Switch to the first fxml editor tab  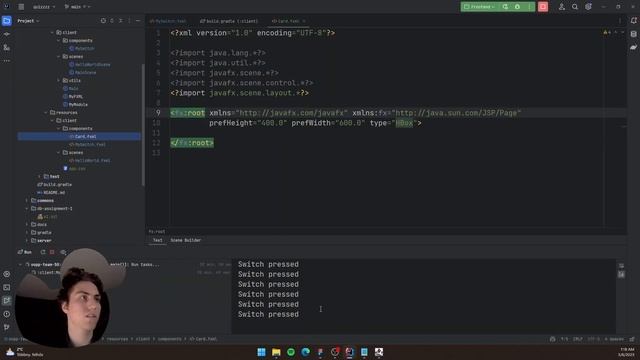168,21
